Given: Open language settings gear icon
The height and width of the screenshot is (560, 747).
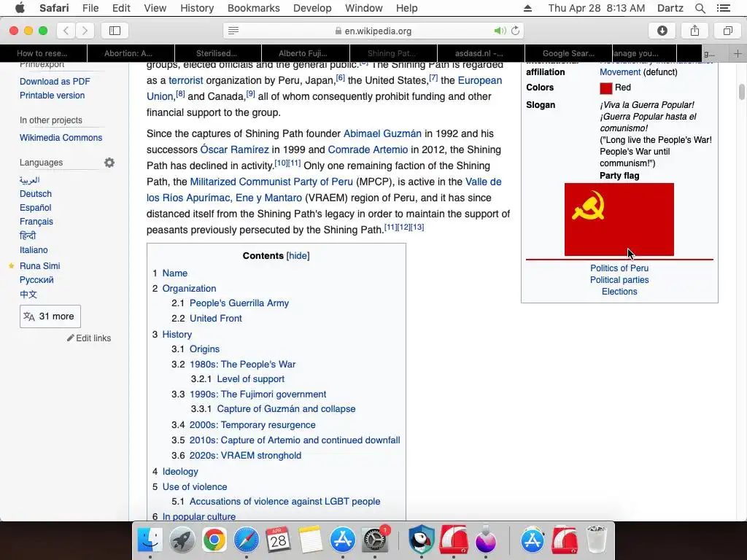Looking at the screenshot, I should coord(109,163).
